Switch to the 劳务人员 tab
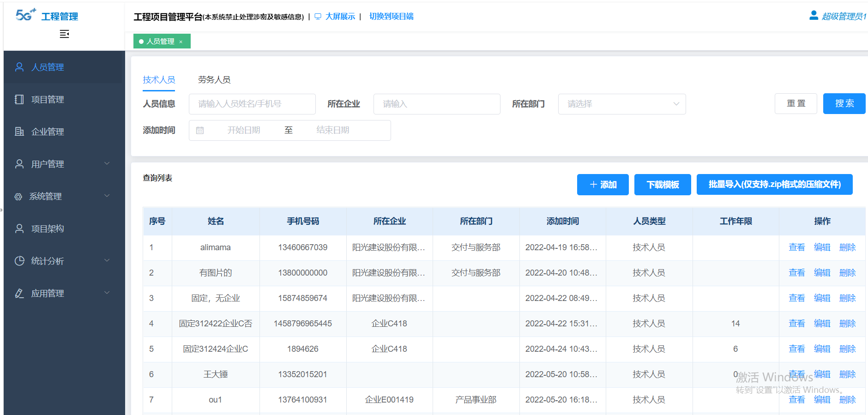Viewport: 868px width, 415px height. tap(214, 80)
